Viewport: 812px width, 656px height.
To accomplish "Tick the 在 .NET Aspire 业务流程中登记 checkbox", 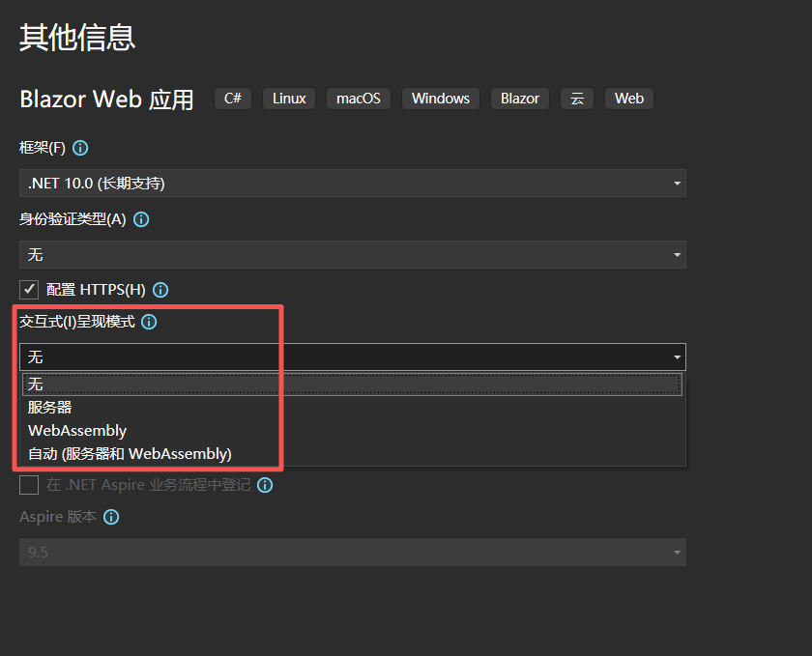I will pos(29,485).
